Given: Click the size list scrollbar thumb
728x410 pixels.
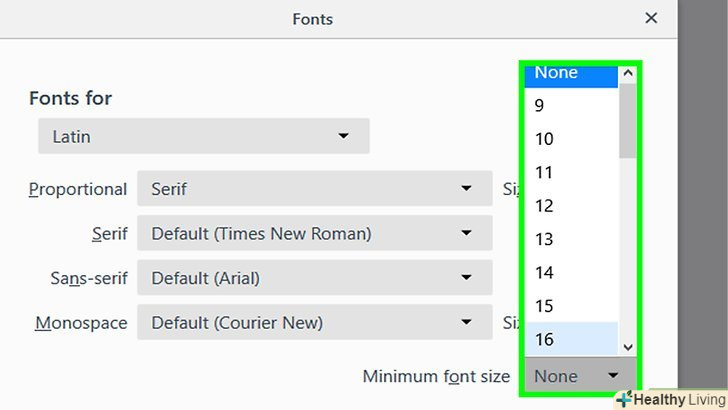Looking at the screenshot, I should [x=628, y=120].
